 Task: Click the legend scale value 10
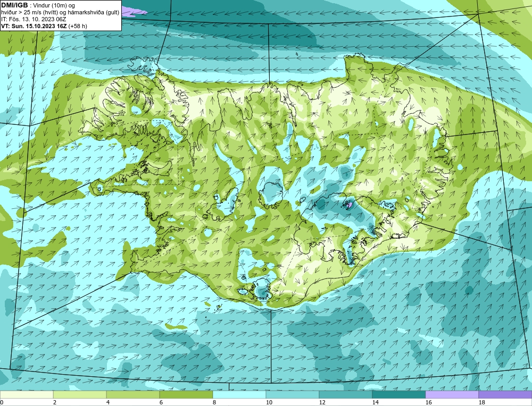(269, 402)
